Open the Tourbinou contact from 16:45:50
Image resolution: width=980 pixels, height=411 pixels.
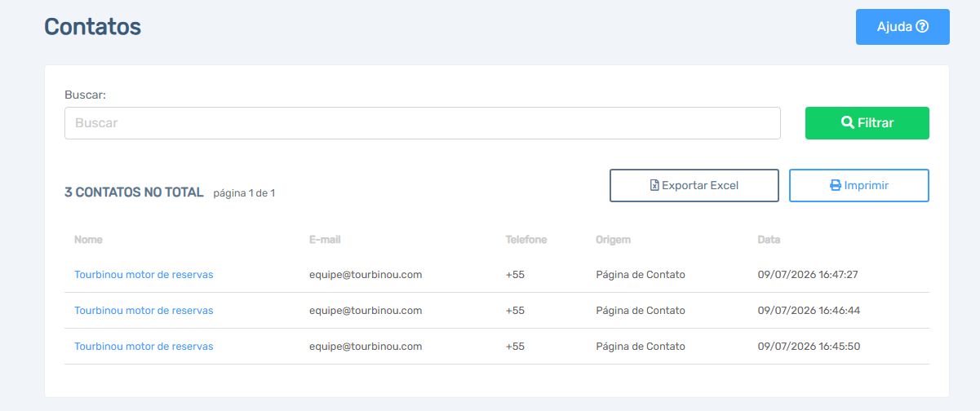(x=144, y=347)
